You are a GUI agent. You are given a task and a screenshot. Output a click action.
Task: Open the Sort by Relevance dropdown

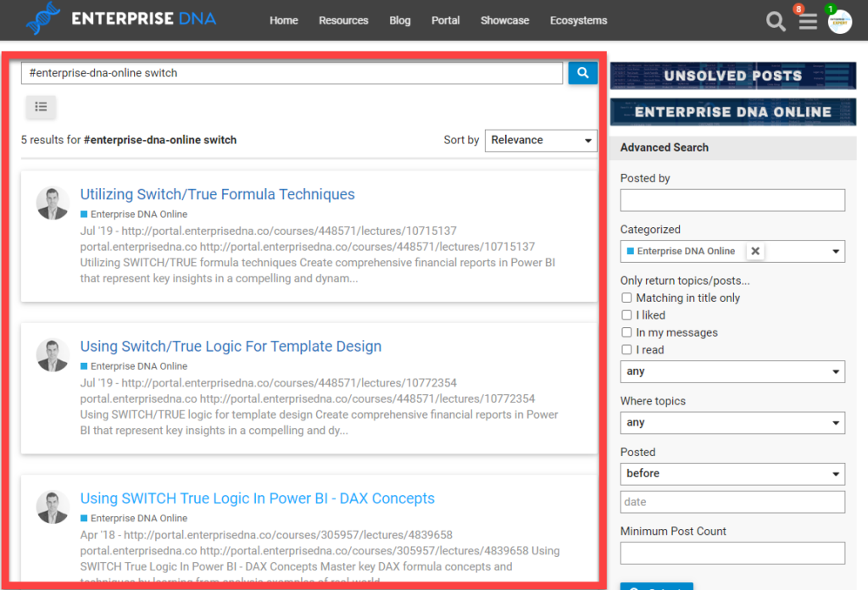(x=541, y=140)
